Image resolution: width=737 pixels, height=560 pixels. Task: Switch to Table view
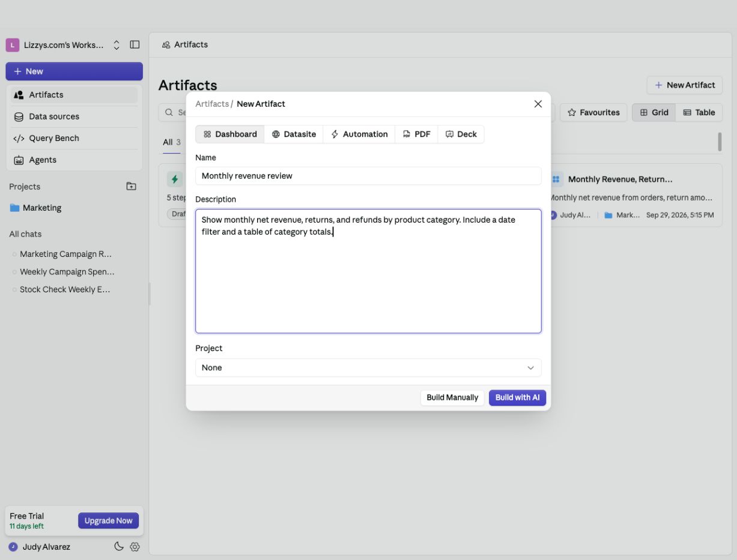tap(699, 112)
